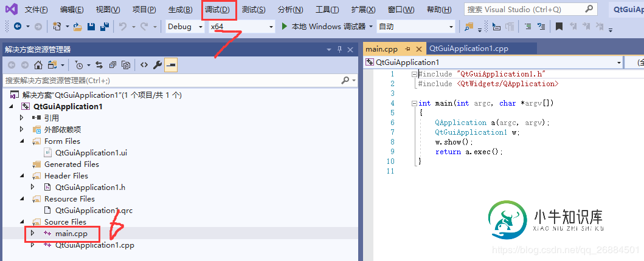Select the 解决方案"QtGuiApplication1" root node

tap(102, 95)
